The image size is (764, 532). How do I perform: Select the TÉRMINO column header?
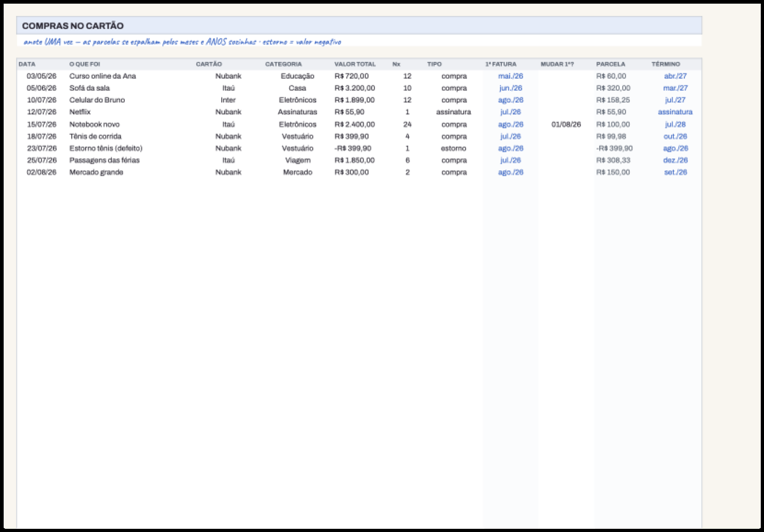click(x=666, y=64)
